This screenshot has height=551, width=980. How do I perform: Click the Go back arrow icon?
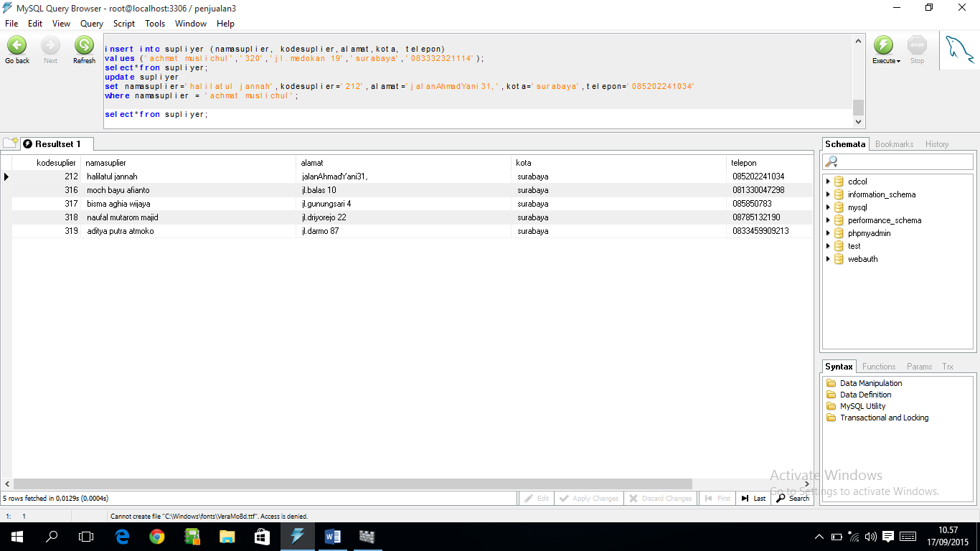(x=17, y=45)
